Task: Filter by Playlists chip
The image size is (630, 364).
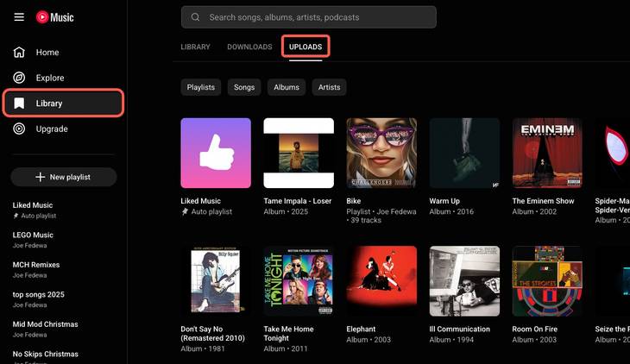Action: click(x=201, y=87)
